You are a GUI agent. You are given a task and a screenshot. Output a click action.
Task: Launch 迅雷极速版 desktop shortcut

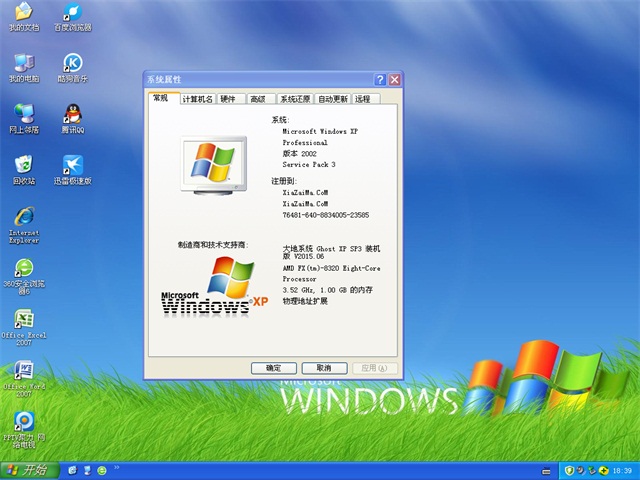(72, 165)
